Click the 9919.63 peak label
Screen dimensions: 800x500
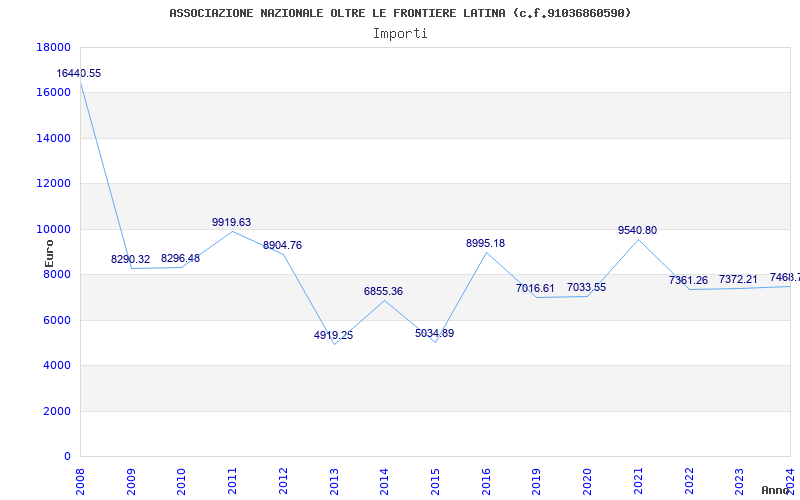pyautogui.click(x=232, y=222)
